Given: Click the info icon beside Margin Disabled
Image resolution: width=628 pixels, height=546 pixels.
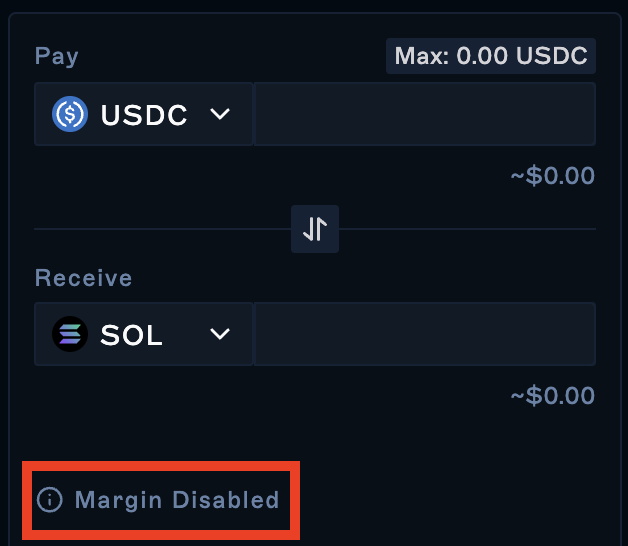Looking at the screenshot, I should [x=49, y=500].
